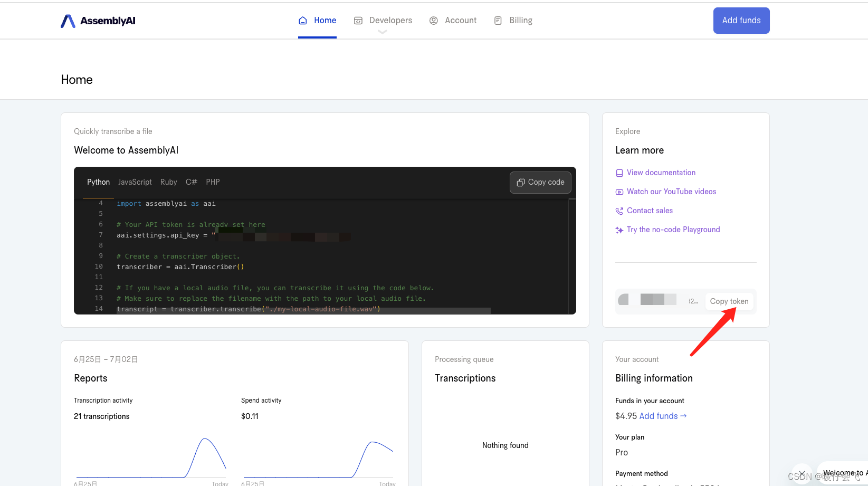The height and width of the screenshot is (486, 868).
Task: Click the transcription activity chart
Action: 151,458
